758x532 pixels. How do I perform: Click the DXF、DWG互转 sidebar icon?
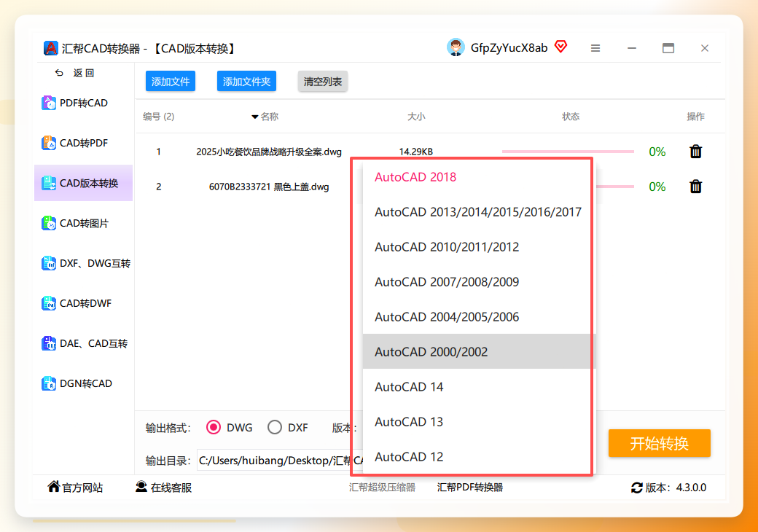click(x=48, y=263)
